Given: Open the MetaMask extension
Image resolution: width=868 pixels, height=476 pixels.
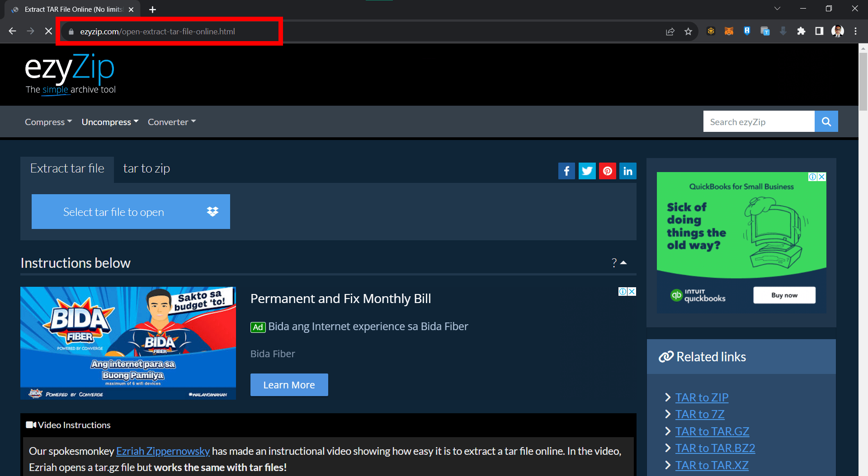Looking at the screenshot, I should pyautogui.click(x=729, y=31).
